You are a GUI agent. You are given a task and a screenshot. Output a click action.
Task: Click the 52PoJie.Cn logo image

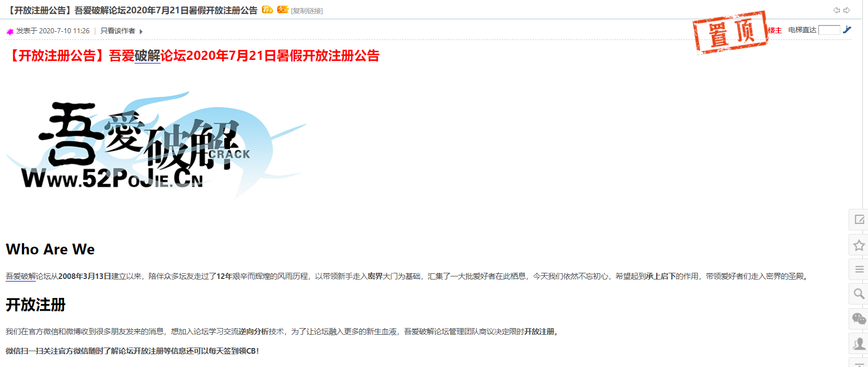[x=156, y=145]
